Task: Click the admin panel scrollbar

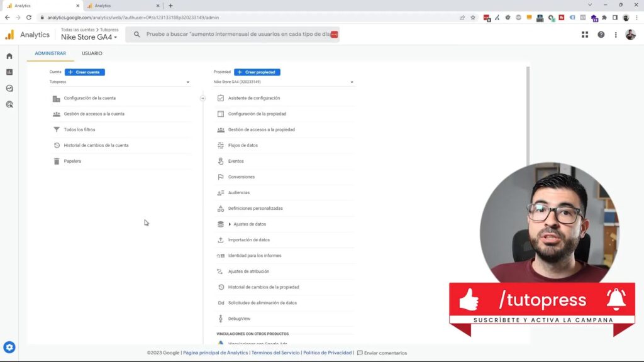Action: (x=528, y=115)
